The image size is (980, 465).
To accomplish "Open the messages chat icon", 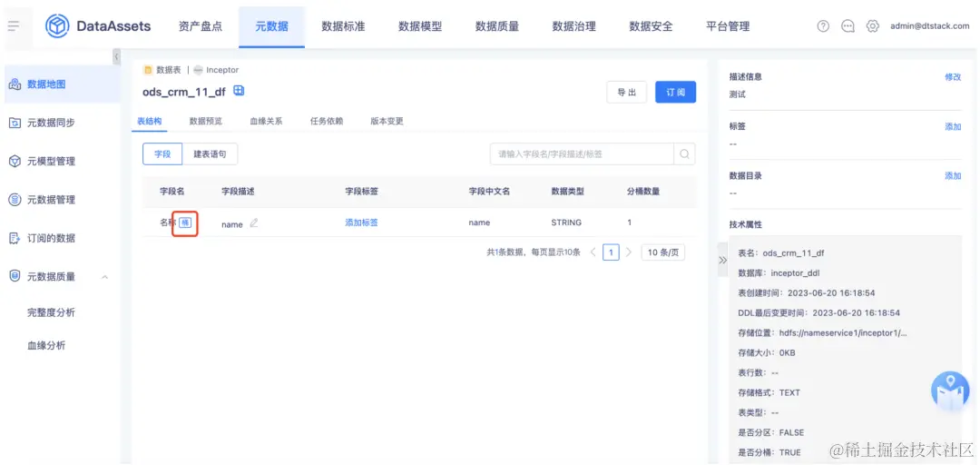I will 848,26.
